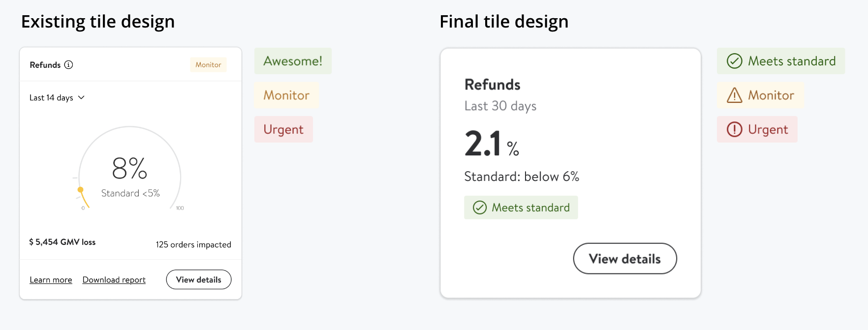The width and height of the screenshot is (868, 330).
Task: Open the Learn more link
Action: (51, 280)
